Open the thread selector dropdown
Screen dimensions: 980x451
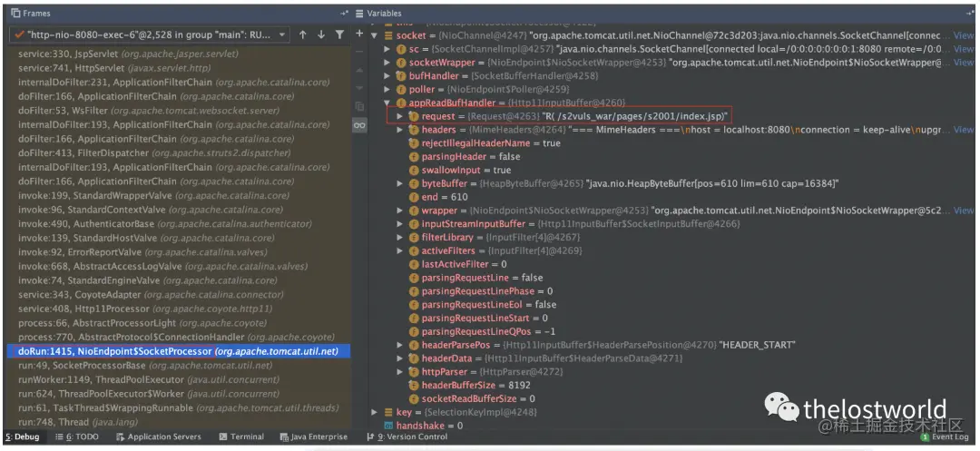pos(150,35)
